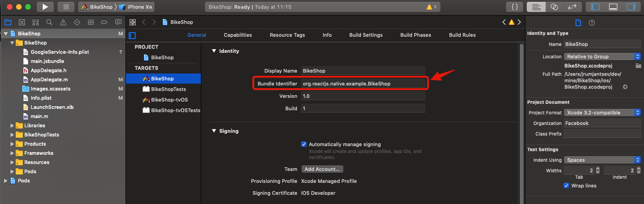The height and width of the screenshot is (204, 644).
Task: Open the Project Format dropdown
Action: pos(602,113)
